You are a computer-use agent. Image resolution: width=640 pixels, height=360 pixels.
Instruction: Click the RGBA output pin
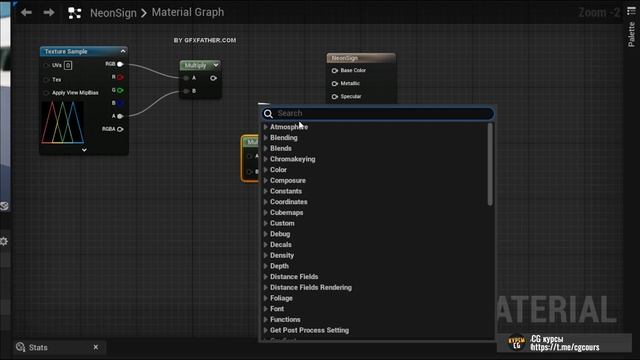pos(120,129)
